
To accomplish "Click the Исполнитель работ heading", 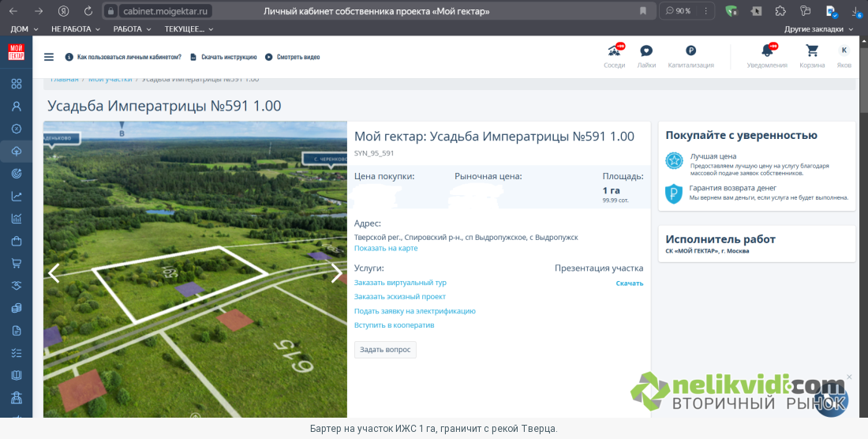I will pyautogui.click(x=720, y=239).
